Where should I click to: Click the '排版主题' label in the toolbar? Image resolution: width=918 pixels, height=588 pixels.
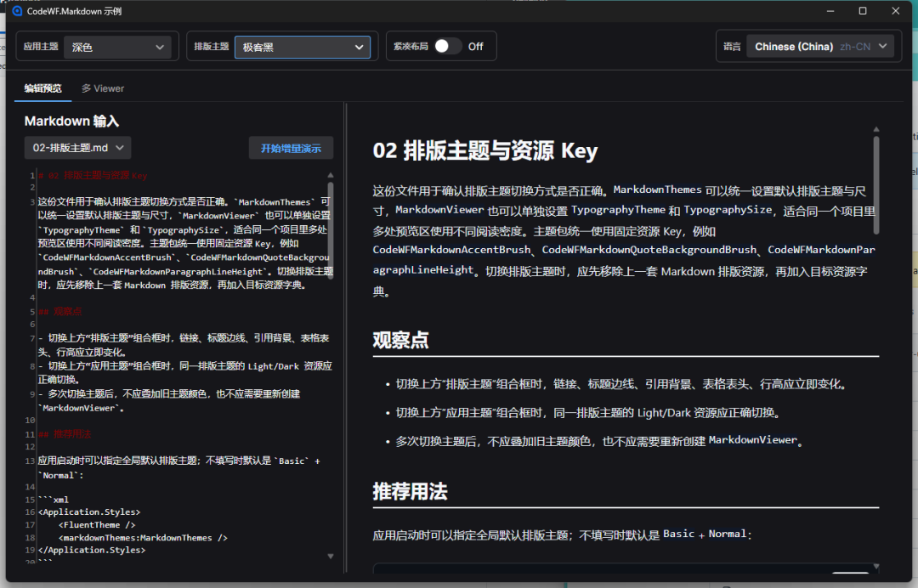(212, 46)
